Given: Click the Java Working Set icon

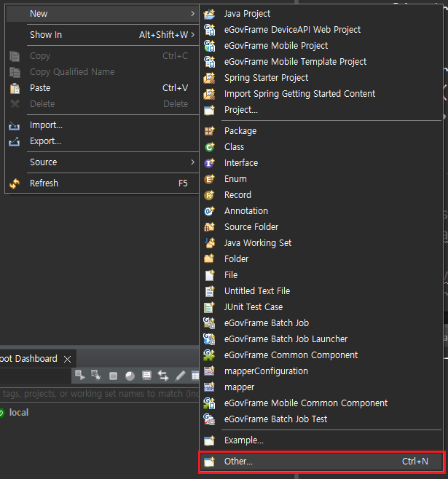Looking at the screenshot, I should coord(209,243).
